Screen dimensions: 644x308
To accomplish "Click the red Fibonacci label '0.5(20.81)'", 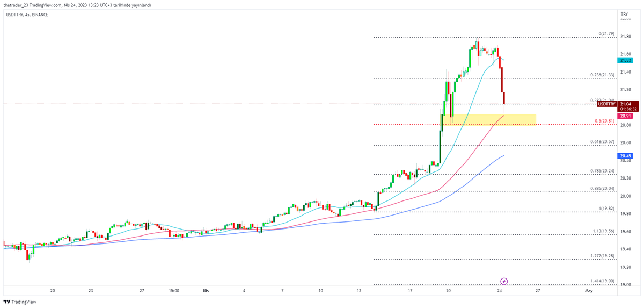I will (x=605, y=121).
